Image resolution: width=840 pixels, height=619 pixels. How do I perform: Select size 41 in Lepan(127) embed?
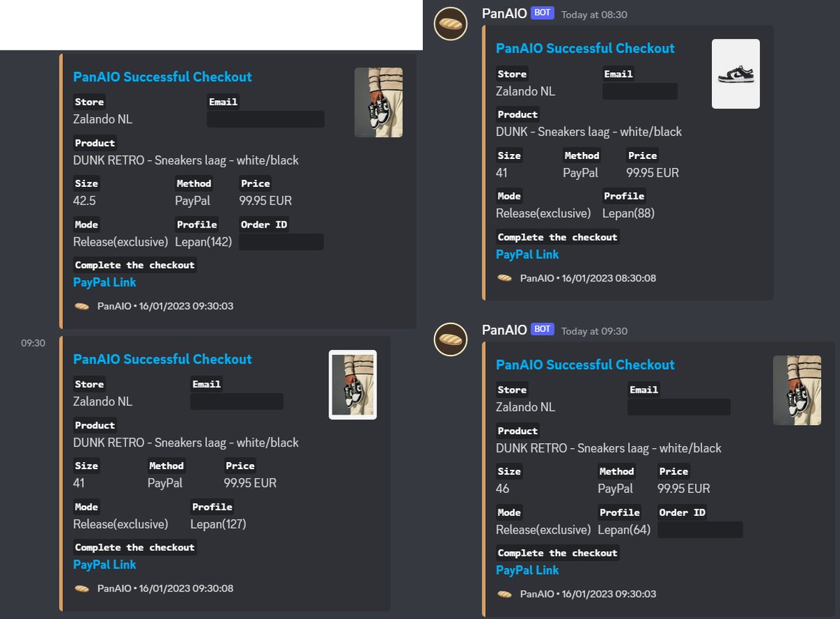79,483
